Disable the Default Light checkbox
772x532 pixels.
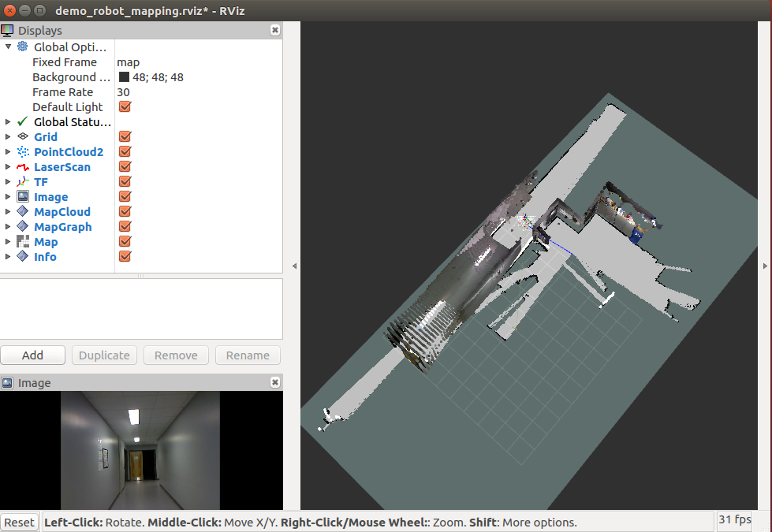click(x=125, y=107)
